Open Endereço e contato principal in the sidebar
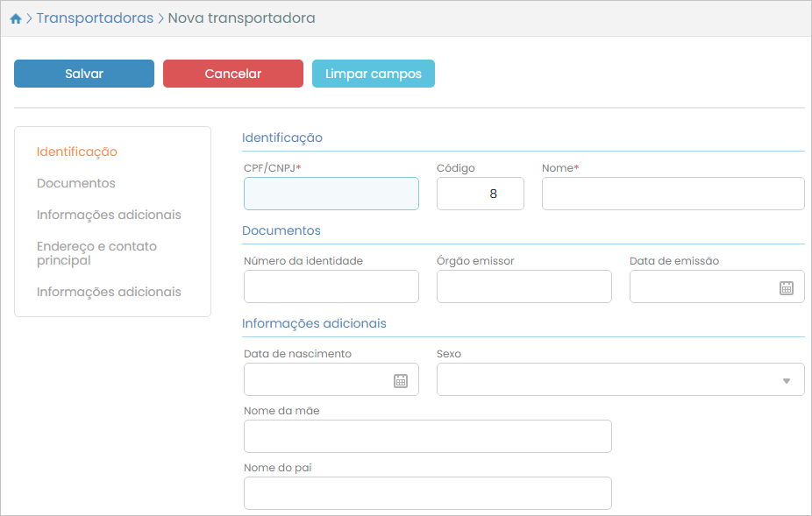The height and width of the screenshot is (516, 812). tap(96, 253)
